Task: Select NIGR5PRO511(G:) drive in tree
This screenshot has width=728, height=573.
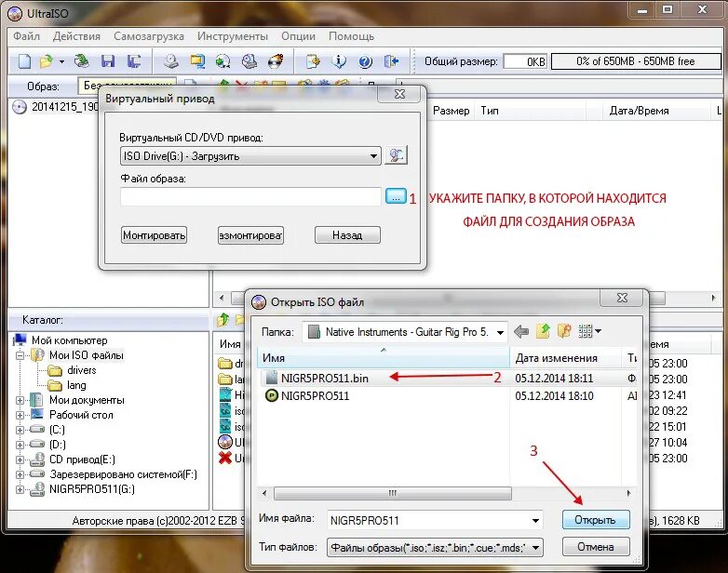Action: (92, 489)
